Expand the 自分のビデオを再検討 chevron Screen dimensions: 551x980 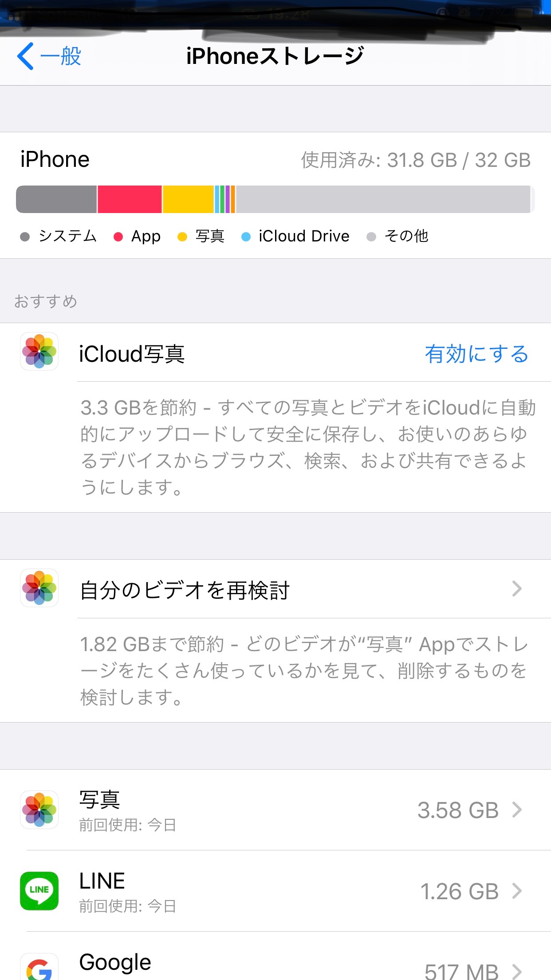tap(517, 589)
